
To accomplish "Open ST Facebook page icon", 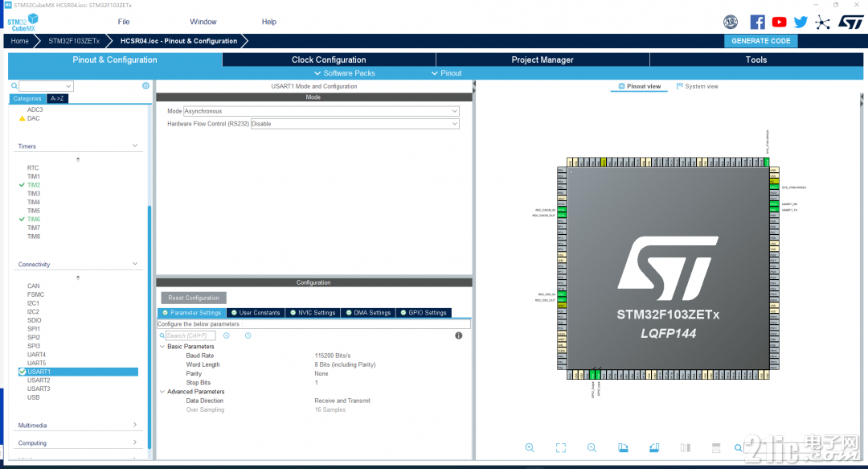I will (x=757, y=23).
